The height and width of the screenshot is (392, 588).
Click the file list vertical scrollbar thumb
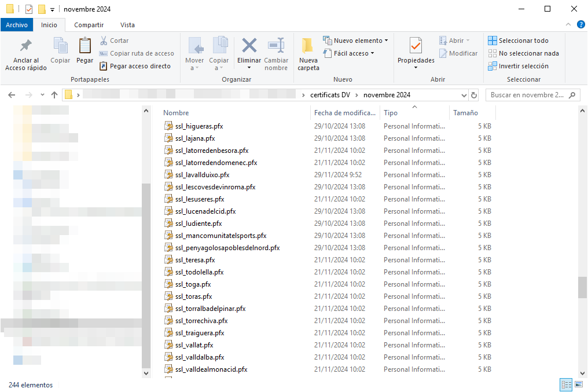[582, 287]
